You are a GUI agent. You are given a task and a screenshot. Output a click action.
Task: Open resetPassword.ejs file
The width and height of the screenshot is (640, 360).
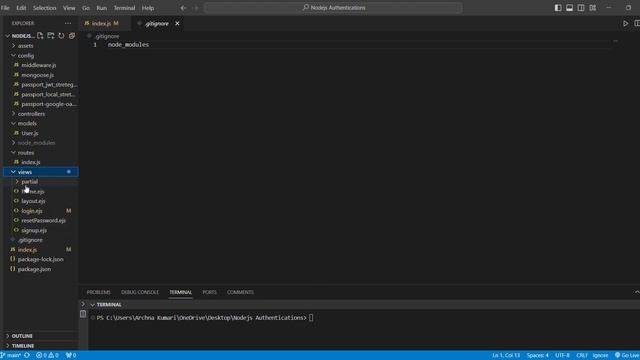pyautogui.click(x=43, y=220)
